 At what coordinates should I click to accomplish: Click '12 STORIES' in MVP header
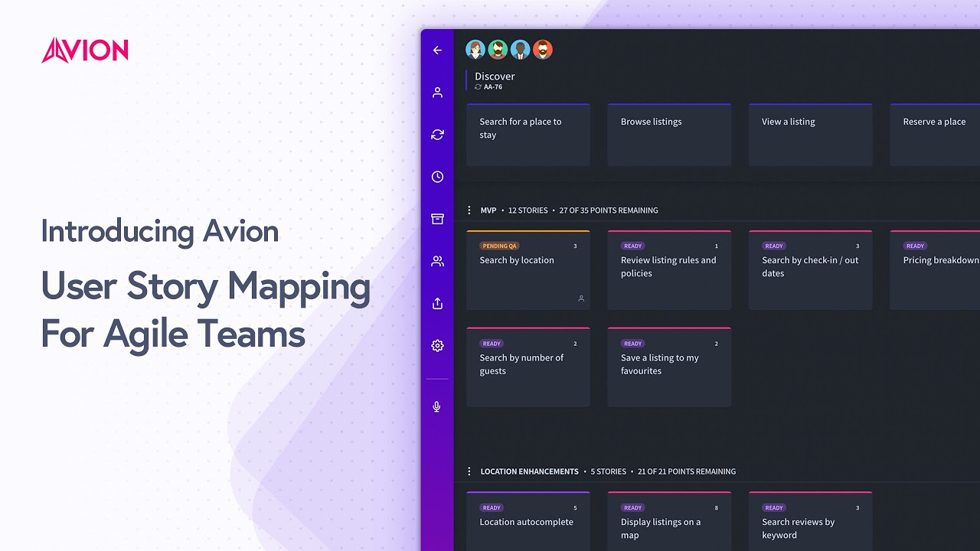(x=528, y=210)
